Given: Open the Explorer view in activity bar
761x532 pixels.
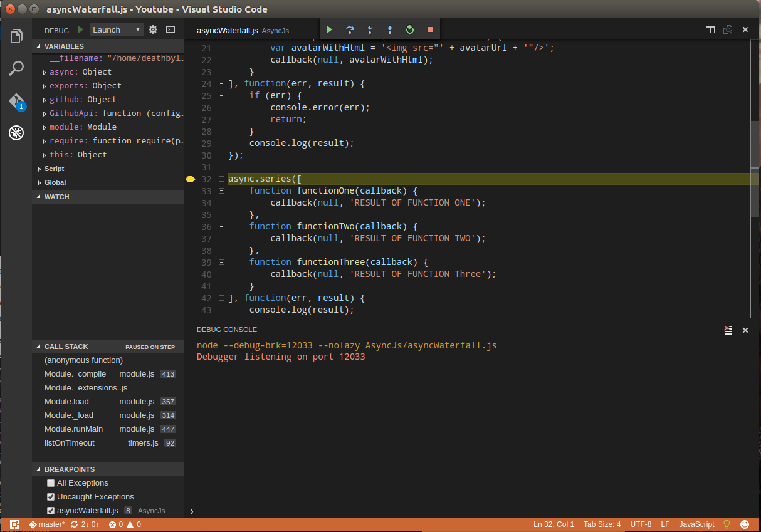Looking at the screenshot, I should [16, 36].
